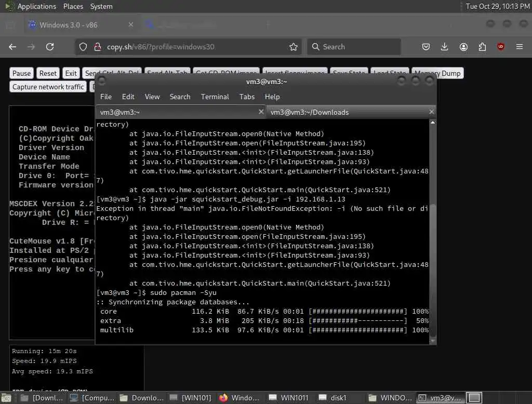Open the Firefox hamburger application menu
Screen dimensions: 532x404
pyautogui.click(x=520, y=47)
